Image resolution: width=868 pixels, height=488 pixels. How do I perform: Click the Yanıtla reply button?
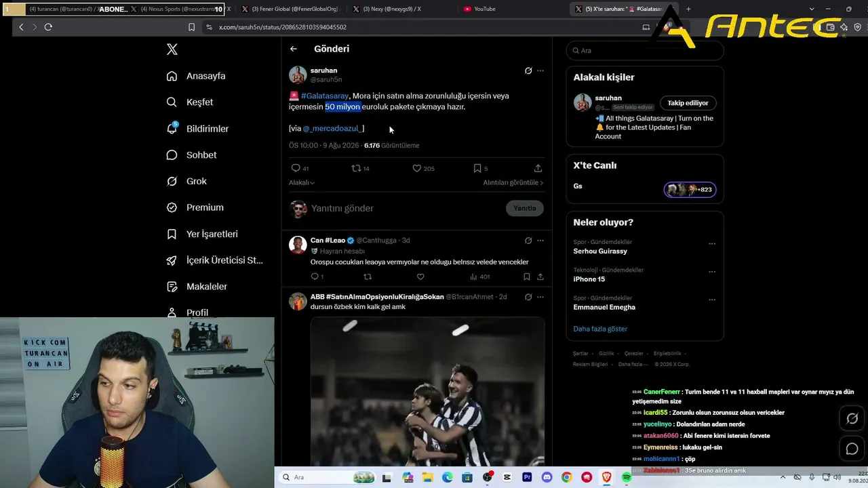[x=524, y=208]
